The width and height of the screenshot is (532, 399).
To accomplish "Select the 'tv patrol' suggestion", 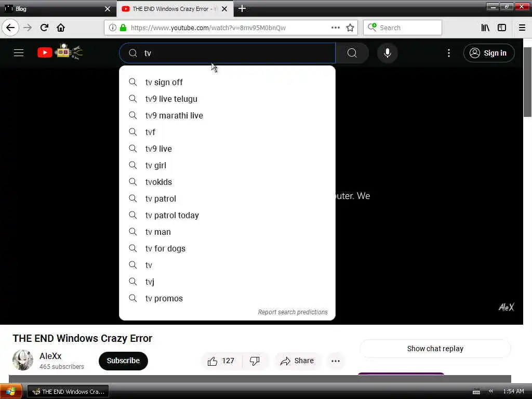I will coord(228,198).
